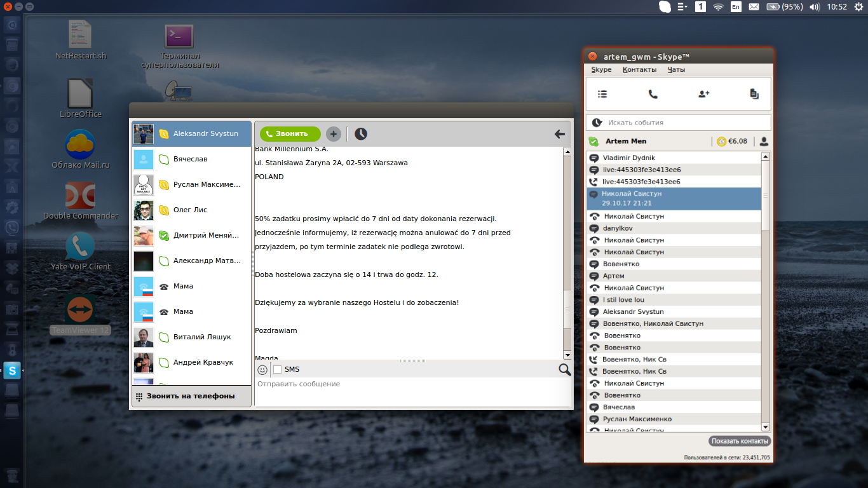Click the magnifier search icon in chat
This screenshot has height=488, width=868.
(564, 369)
